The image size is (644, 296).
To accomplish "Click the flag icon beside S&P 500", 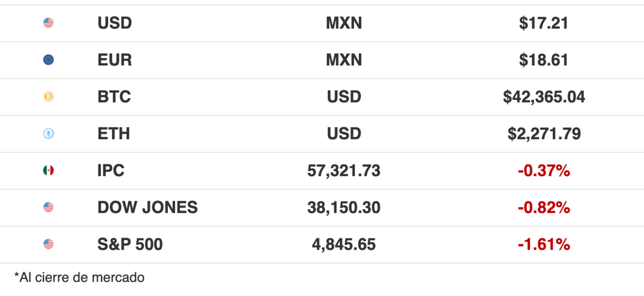I will pyautogui.click(x=48, y=244).
